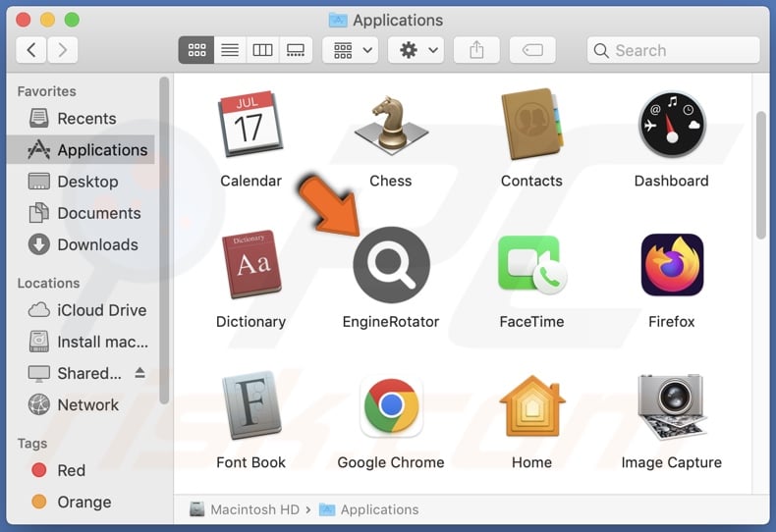Select Applications in the sidebar
Screen dimensions: 776x532
tap(82, 150)
